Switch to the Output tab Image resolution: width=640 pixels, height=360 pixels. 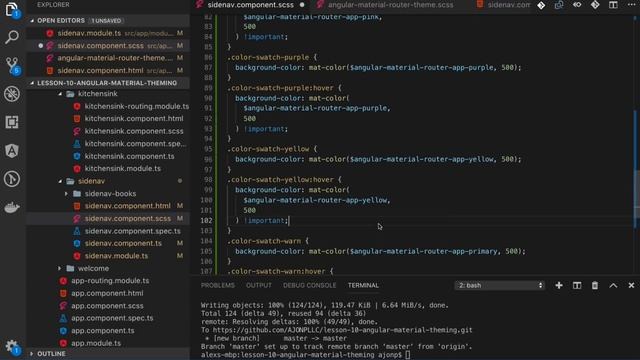[x=259, y=285]
